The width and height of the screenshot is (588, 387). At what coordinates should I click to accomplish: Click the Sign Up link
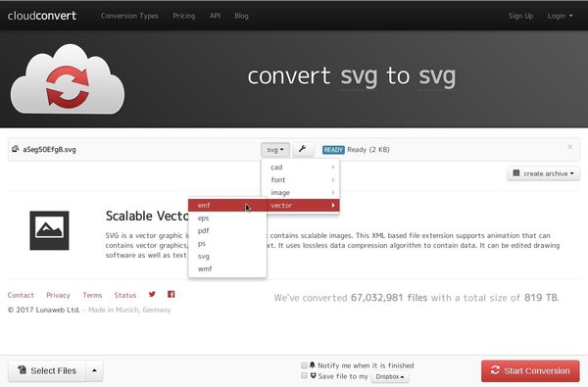point(520,16)
